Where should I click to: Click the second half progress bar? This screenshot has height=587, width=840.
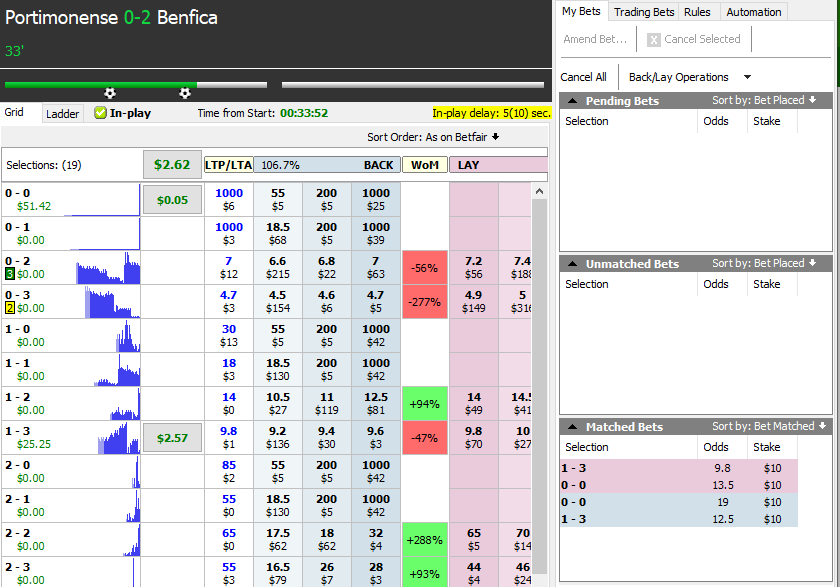click(413, 85)
